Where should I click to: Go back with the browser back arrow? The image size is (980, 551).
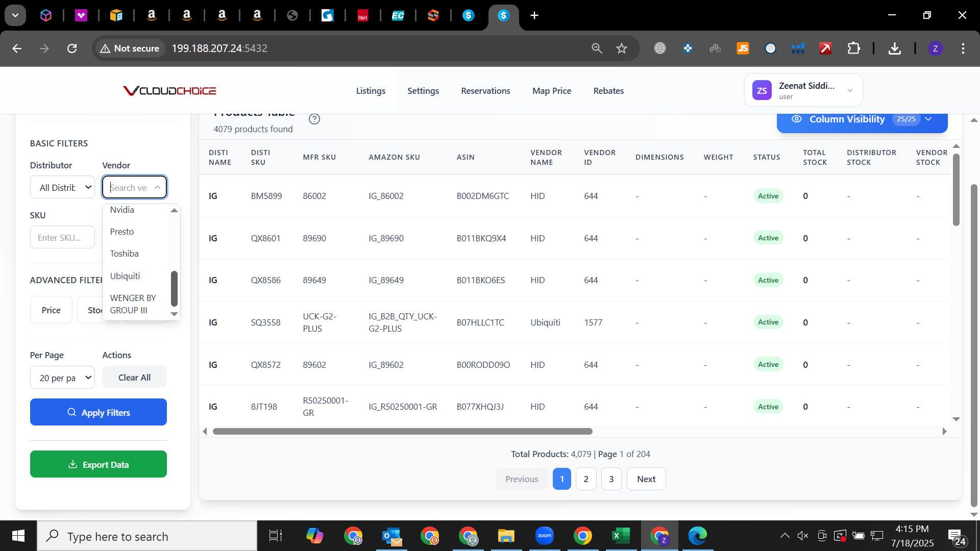coord(17,48)
